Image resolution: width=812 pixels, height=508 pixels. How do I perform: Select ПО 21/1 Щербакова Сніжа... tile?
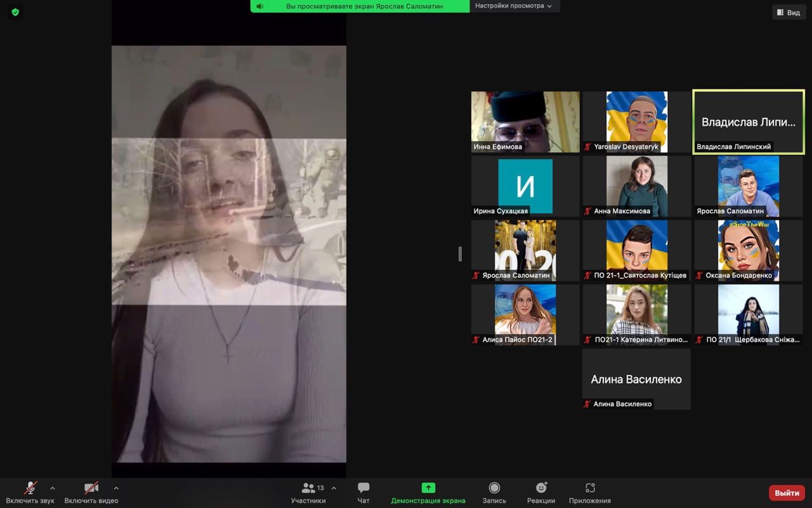click(749, 314)
